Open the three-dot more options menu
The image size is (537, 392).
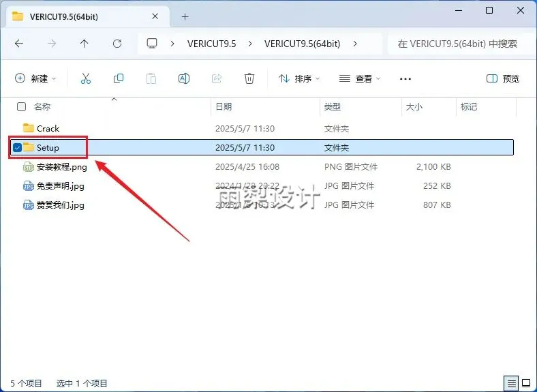(x=405, y=79)
